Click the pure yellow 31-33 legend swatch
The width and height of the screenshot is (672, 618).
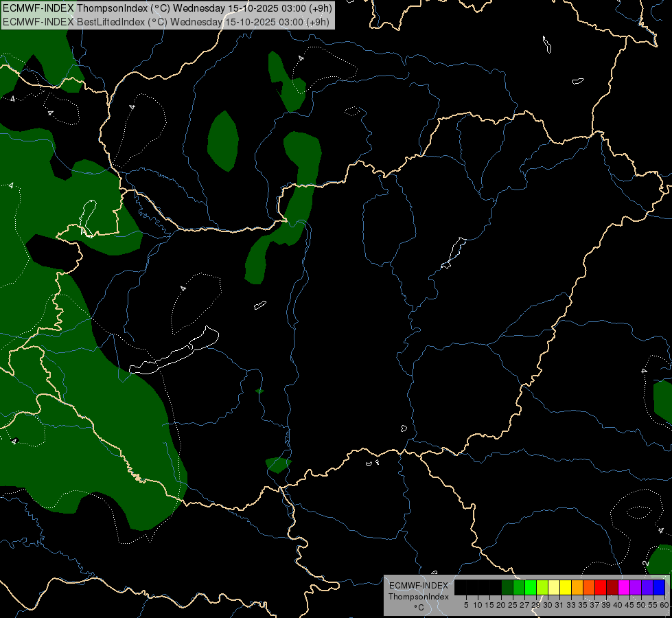[566, 587]
